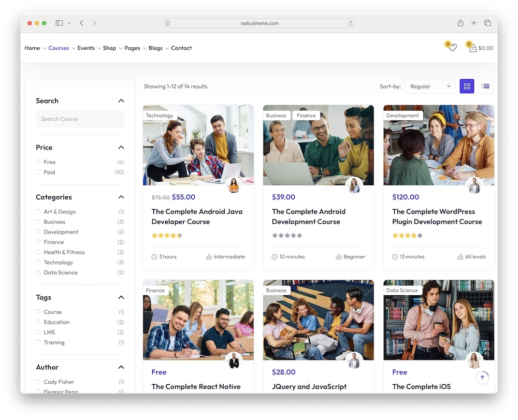Open the shopping cart icon
Viewport: 518px width, 420px height.
[473, 48]
